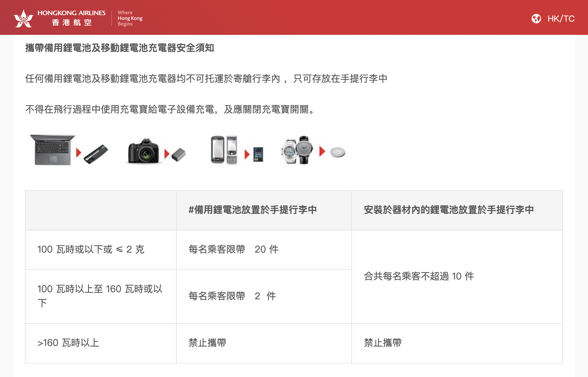Click the '100 瓦時或以下' table row label
The image size is (588, 377).
tap(91, 249)
